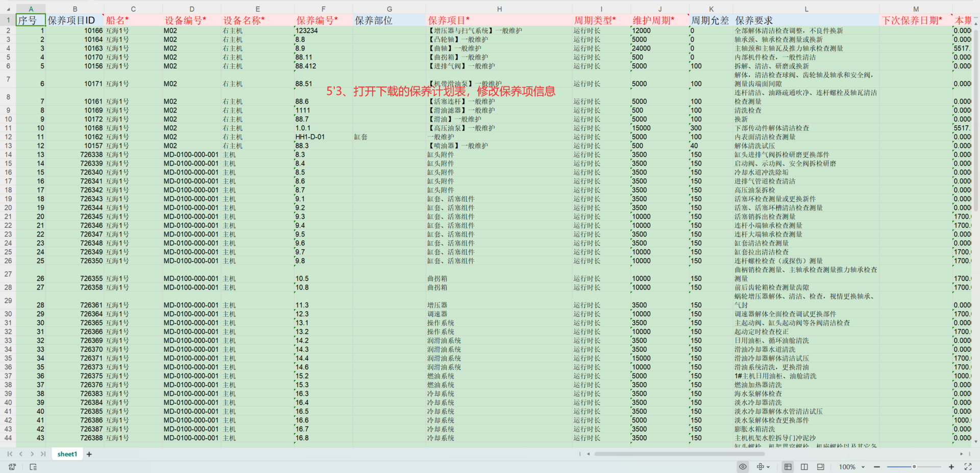Image resolution: width=980 pixels, height=473 pixels.
Task: Click the horizontal scrollbar thumb
Action: [x=679, y=454]
